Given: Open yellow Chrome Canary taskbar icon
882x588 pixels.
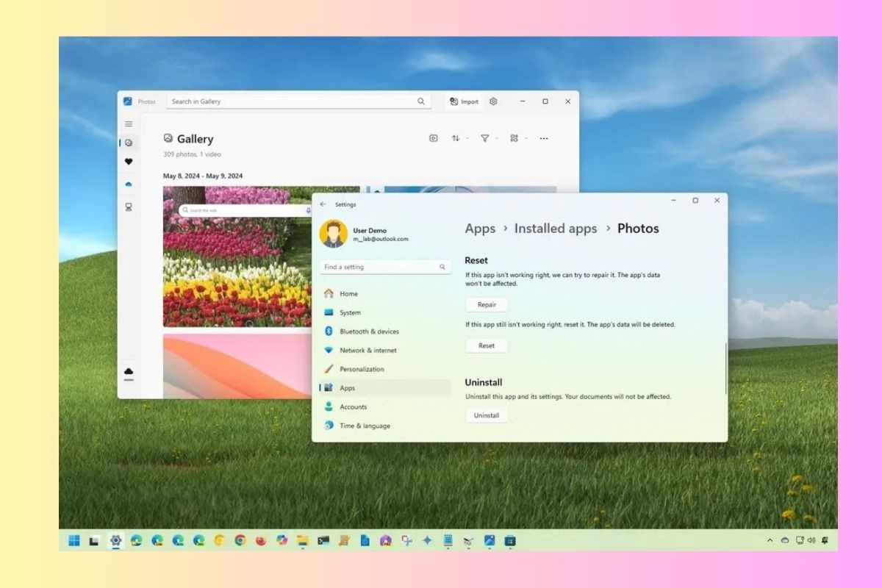Looking at the screenshot, I should pos(219,541).
